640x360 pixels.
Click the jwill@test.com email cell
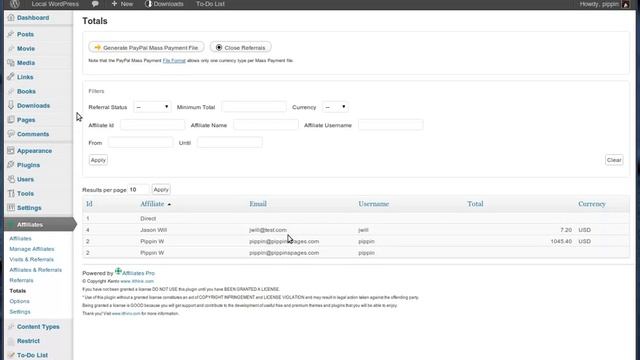pos(268,230)
